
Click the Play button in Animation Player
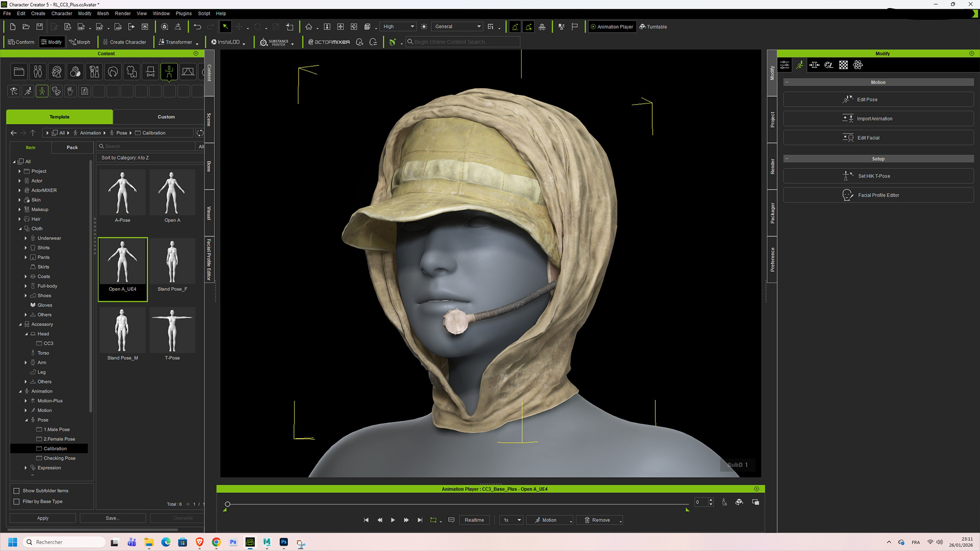point(393,520)
